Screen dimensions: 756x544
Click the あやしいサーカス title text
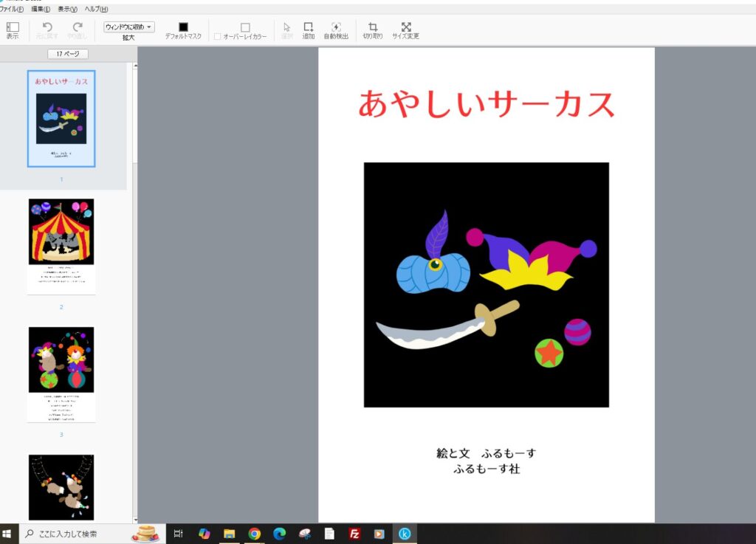(x=487, y=104)
